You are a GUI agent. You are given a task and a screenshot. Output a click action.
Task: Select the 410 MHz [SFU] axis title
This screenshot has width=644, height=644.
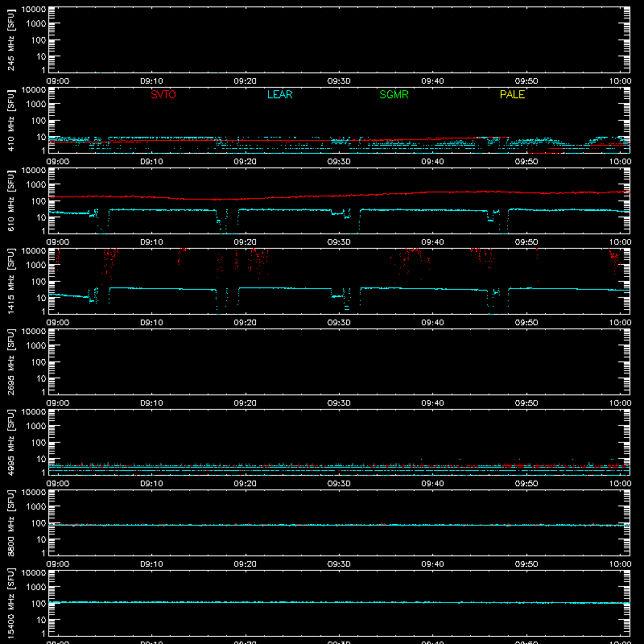pyautogui.click(x=10, y=121)
